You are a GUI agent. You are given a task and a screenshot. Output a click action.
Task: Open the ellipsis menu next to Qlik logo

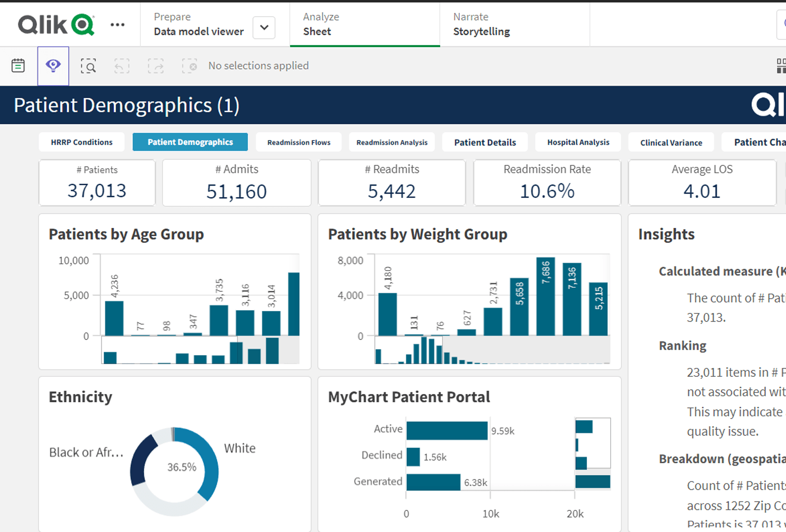coord(117,25)
